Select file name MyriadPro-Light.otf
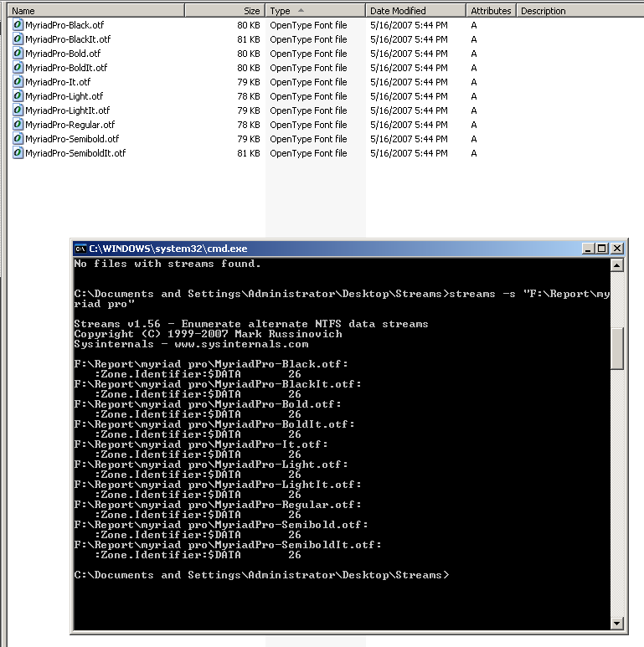Screen dimensions: 644x647 point(64,96)
